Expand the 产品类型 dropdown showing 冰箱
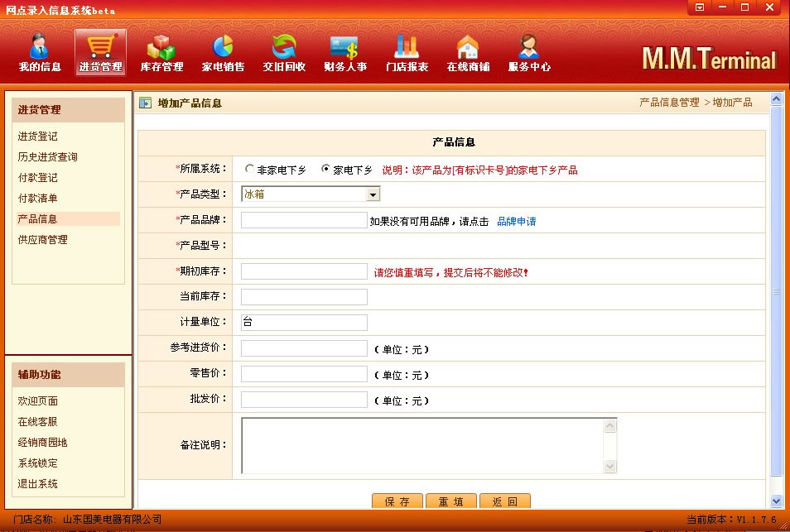The image size is (790, 532). tap(373, 194)
